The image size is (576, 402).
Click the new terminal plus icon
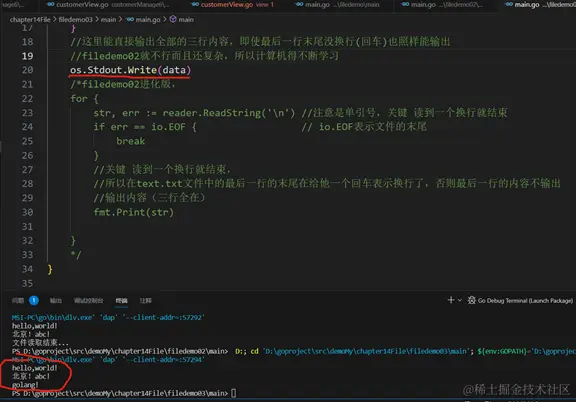451,300
